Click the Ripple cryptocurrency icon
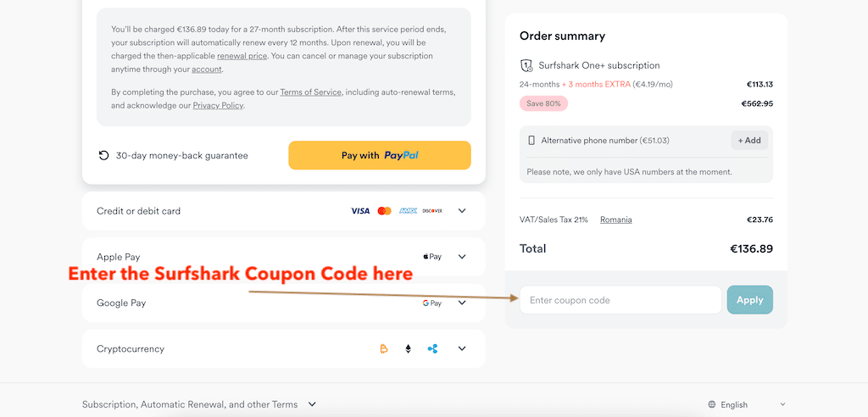 click(x=432, y=348)
